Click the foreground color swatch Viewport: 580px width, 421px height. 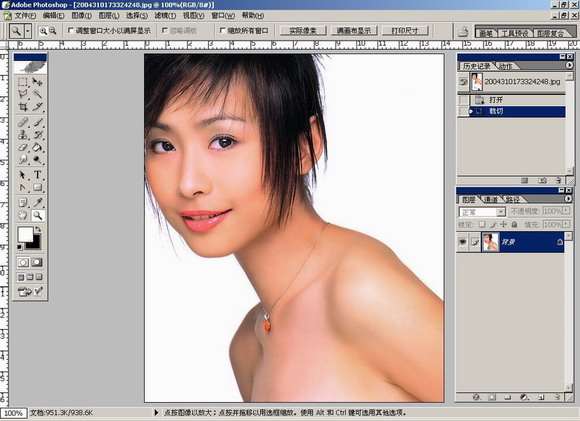click(26, 234)
